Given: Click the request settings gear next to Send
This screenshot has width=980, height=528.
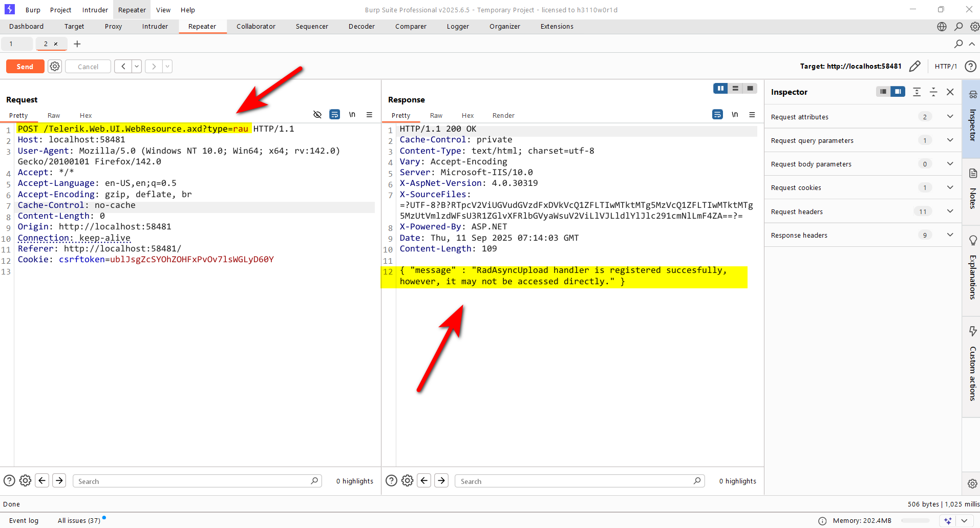Looking at the screenshot, I should coord(55,67).
